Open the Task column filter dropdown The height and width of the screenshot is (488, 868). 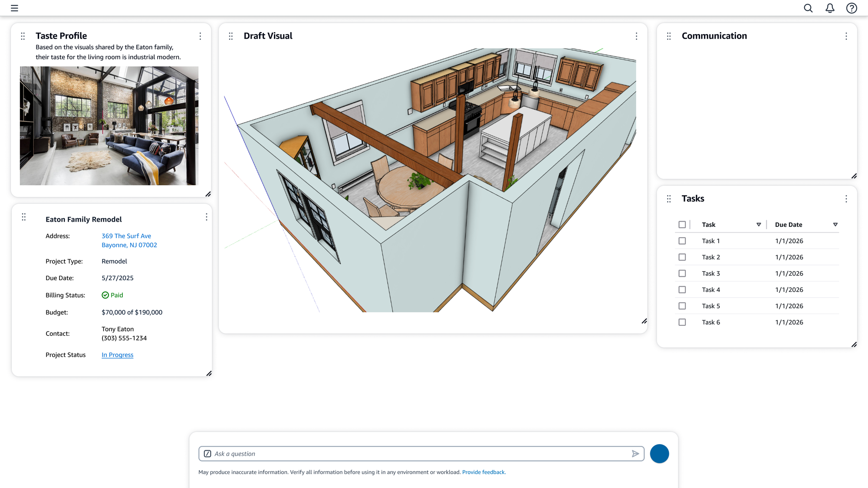[x=759, y=225]
